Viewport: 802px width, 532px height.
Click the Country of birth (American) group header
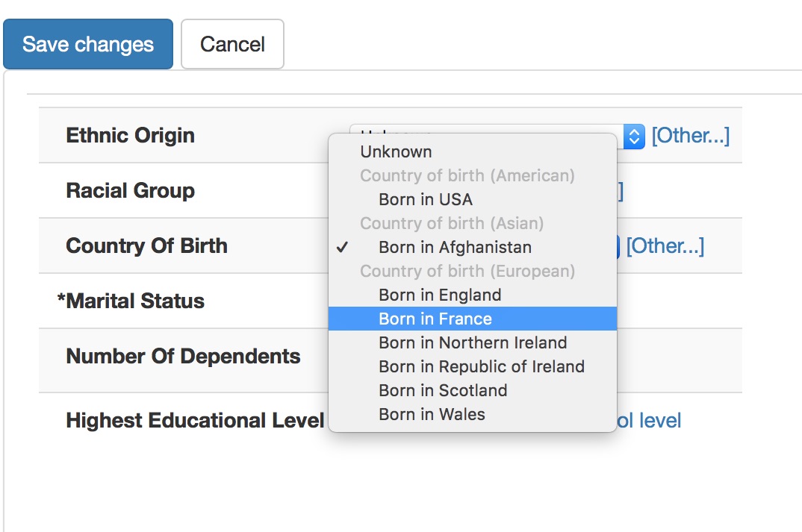(467, 175)
